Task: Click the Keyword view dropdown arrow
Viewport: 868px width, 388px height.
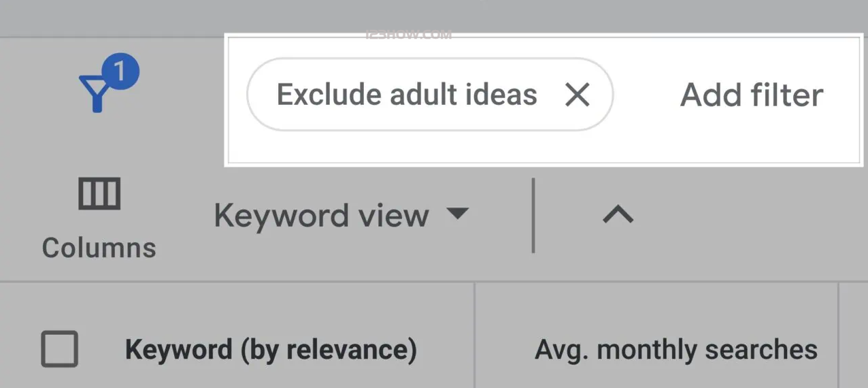Action: (x=457, y=214)
